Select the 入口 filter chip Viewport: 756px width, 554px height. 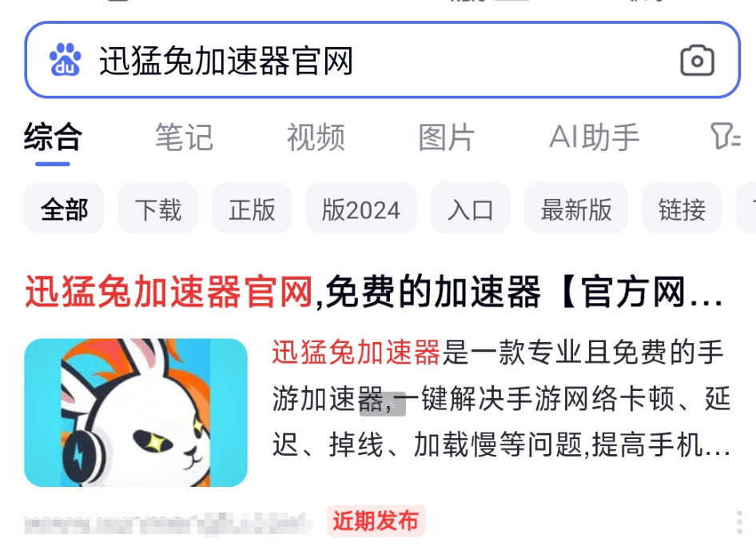click(x=471, y=208)
